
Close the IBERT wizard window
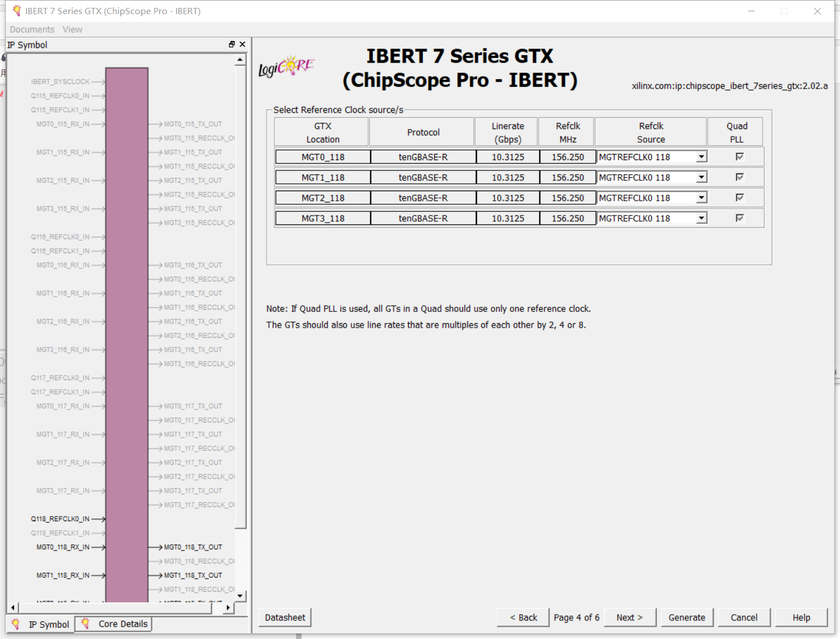tap(817, 11)
